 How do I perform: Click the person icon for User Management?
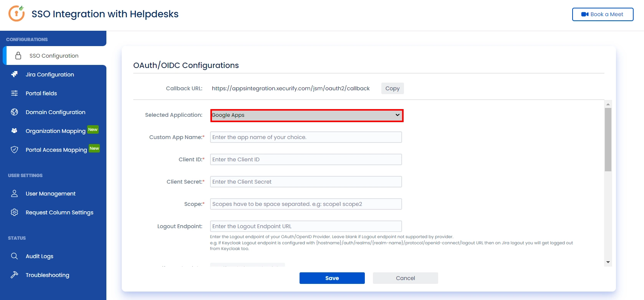pyautogui.click(x=14, y=193)
